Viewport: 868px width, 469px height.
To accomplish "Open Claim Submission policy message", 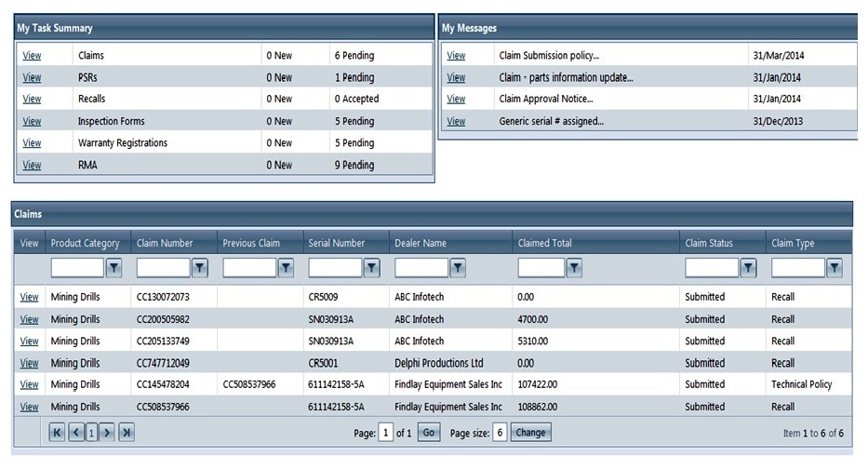I will 456,56.
